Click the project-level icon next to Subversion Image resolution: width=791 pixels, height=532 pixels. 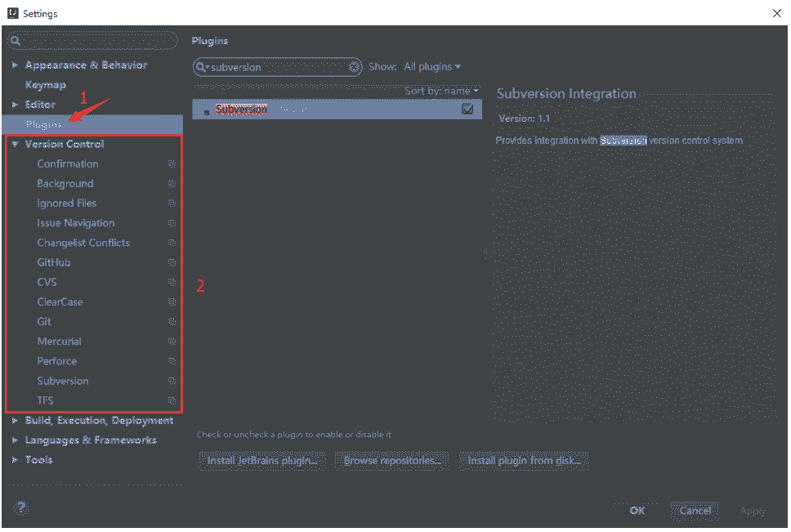[172, 381]
